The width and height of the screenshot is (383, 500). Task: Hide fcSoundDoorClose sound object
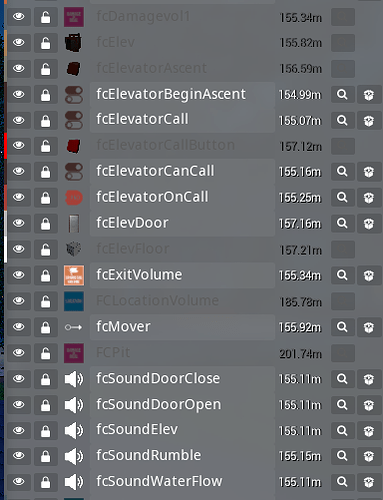(19, 379)
